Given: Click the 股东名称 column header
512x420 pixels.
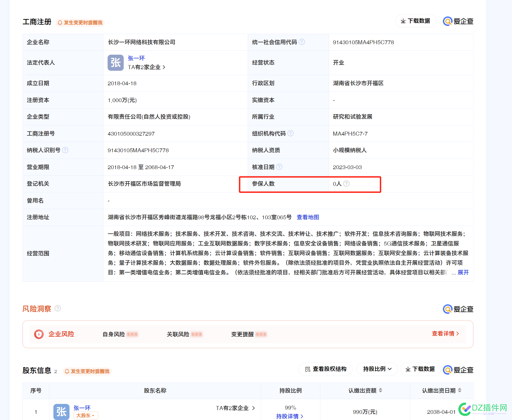Looking at the screenshot, I should [155, 391].
